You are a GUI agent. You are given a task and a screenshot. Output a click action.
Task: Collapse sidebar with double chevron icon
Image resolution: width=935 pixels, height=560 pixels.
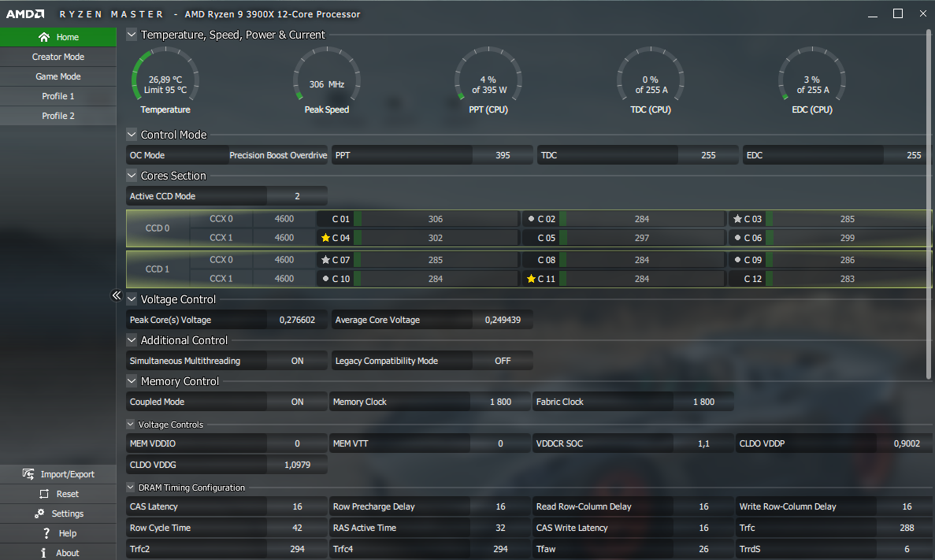click(117, 295)
